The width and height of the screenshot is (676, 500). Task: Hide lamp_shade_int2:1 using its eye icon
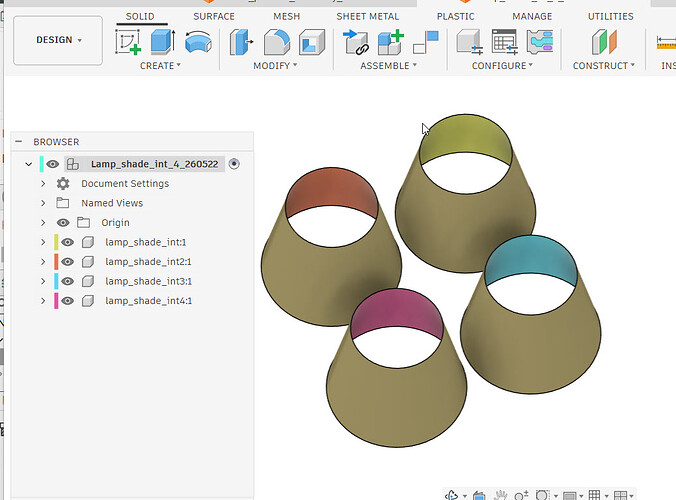[x=67, y=262]
